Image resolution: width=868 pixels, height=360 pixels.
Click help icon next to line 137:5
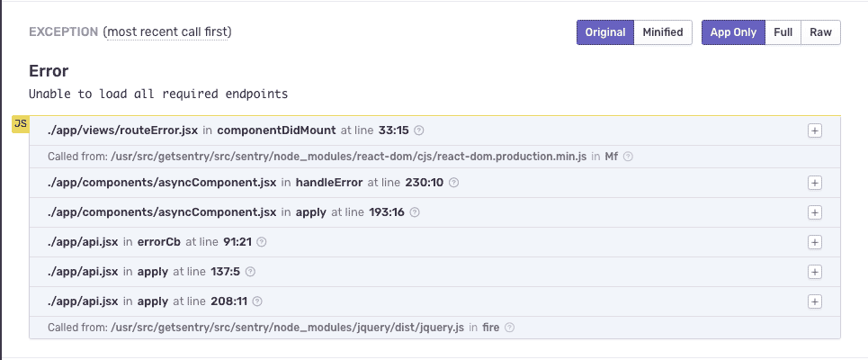pyautogui.click(x=250, y=272)
